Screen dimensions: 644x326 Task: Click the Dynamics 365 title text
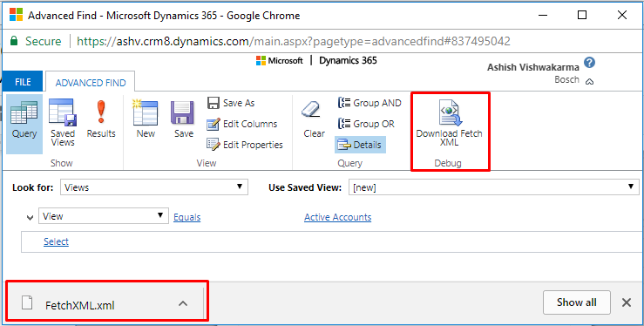pyautogui.click(x=348, y=60)
